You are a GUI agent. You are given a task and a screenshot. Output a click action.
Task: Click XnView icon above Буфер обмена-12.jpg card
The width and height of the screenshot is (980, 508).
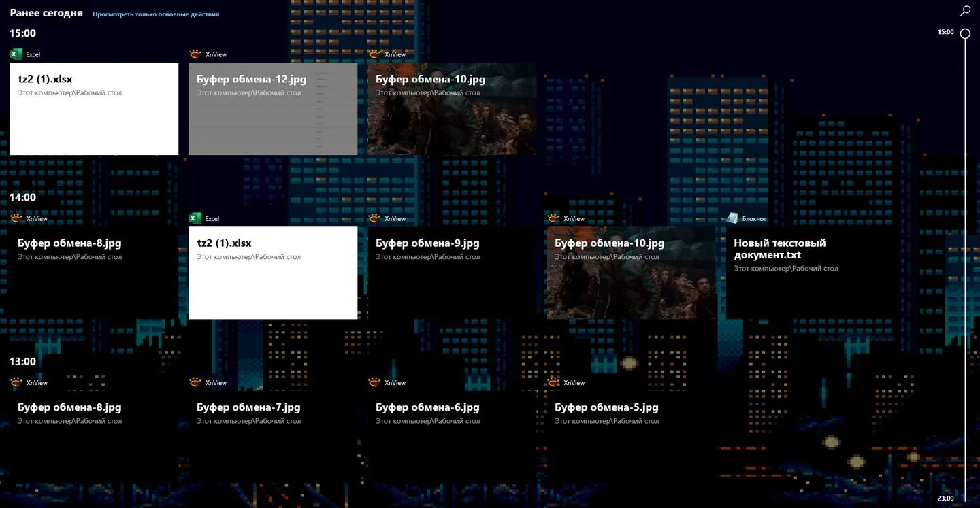[x=195, y=54]
